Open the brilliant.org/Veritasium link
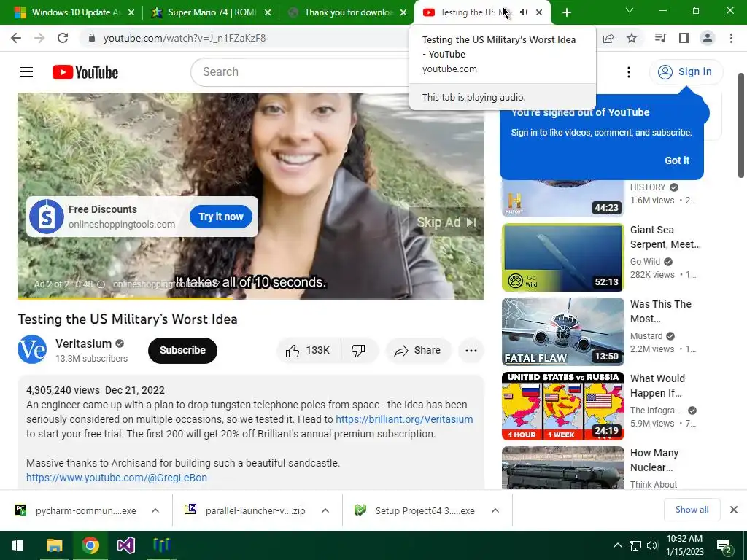The width and height of the screenshot is (747, 560). click(x=404, y=419)
